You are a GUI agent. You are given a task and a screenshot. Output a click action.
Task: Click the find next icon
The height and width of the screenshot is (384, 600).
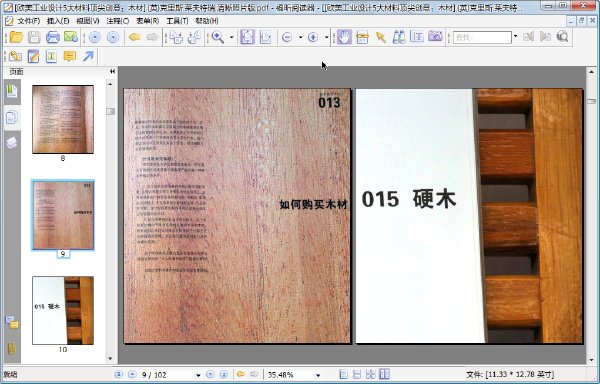(x=545, y=37)
